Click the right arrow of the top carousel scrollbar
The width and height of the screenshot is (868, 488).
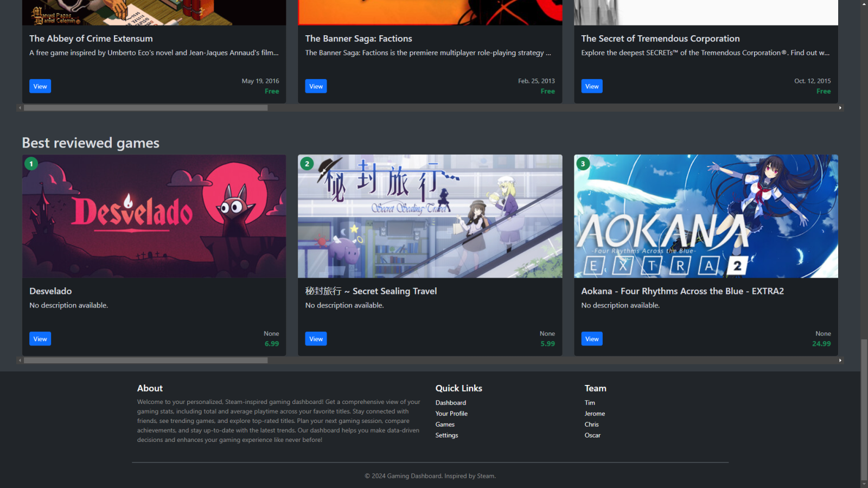point(840,107)
